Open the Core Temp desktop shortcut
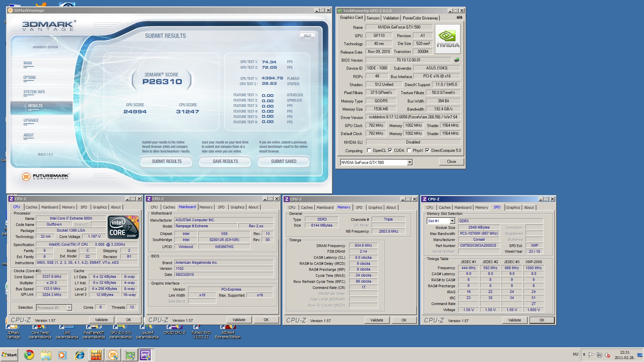 [40, 332]
